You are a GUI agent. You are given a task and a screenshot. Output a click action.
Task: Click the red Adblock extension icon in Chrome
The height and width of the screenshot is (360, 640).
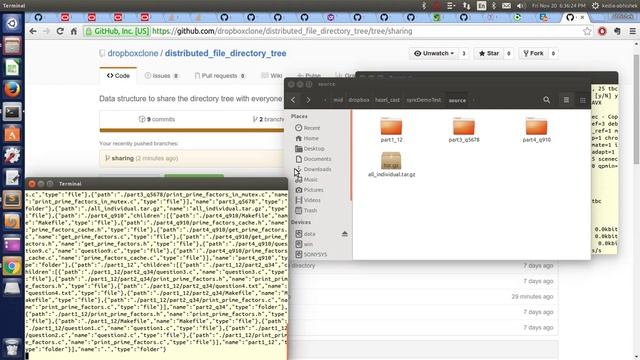602,31
